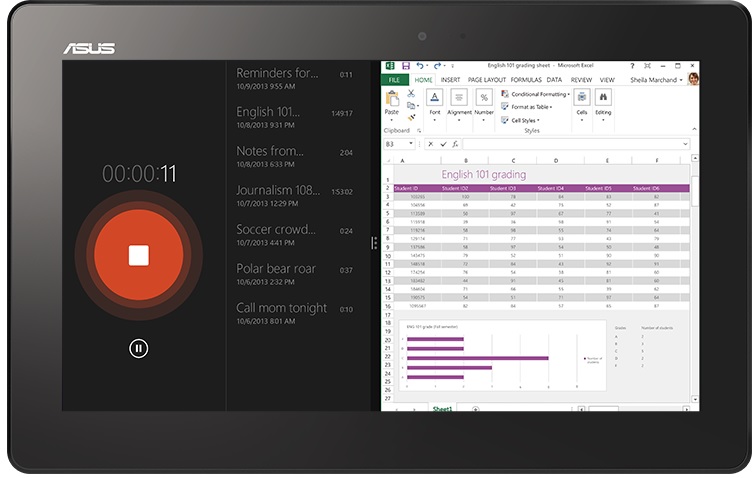
Task: Click the user profile photo
Action: point(693,79)
